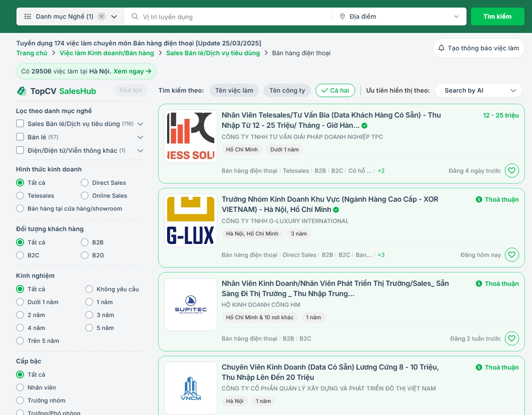This screenshot has height=415, width=532.
Task: Click the Tìm kiếm search button
Action: (497, 16)
